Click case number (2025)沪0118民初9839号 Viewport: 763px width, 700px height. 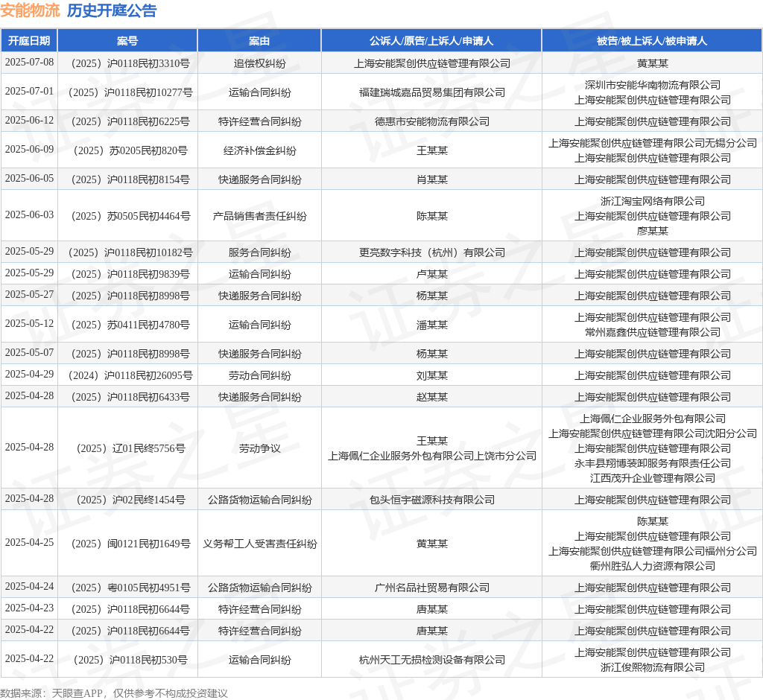pos(130,274)
